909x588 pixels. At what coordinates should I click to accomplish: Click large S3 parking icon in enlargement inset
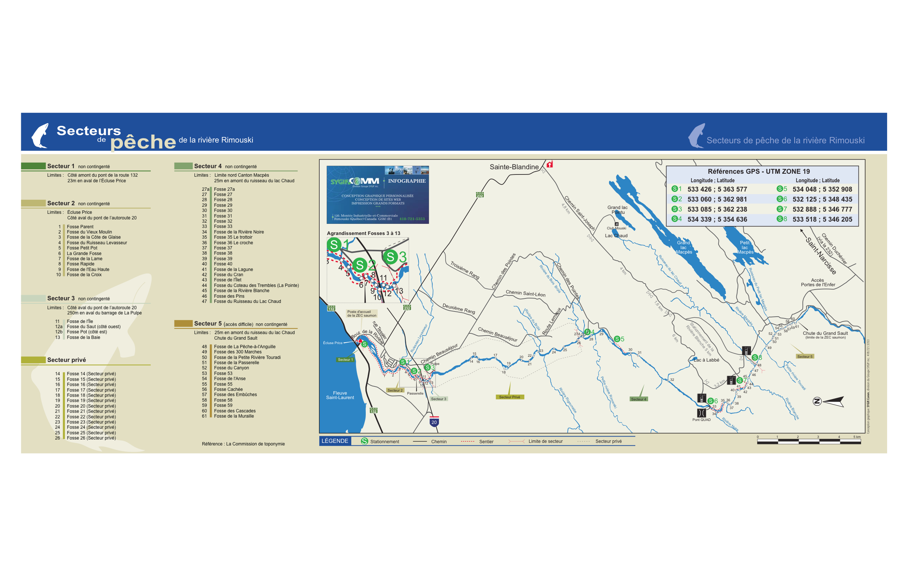[390, 257]
